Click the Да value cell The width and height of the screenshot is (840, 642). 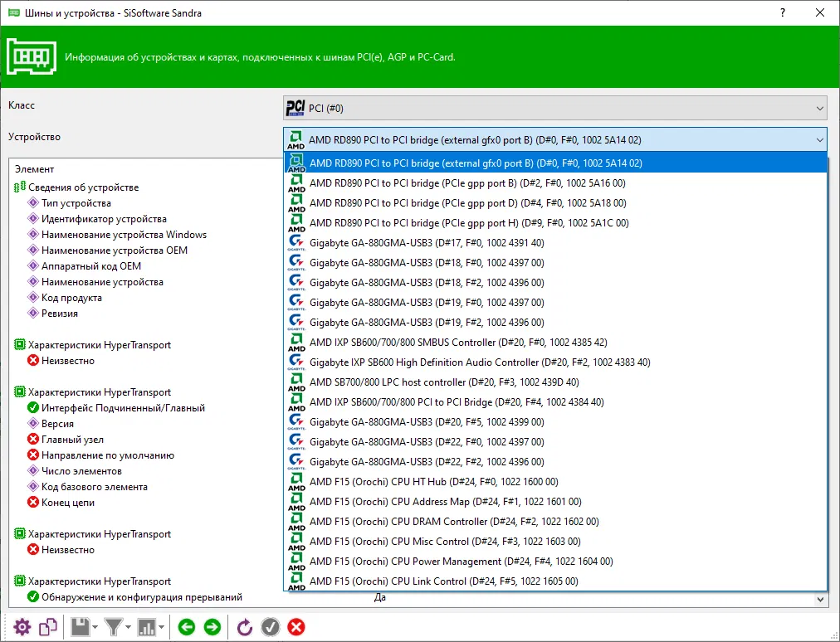click(x=380, y=597)
